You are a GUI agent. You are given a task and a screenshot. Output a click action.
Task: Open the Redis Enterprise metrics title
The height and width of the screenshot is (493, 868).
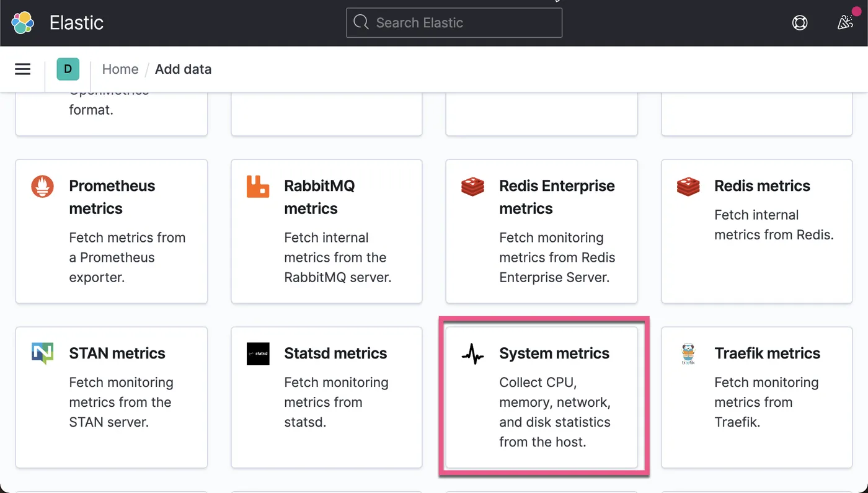coord(557,197)
